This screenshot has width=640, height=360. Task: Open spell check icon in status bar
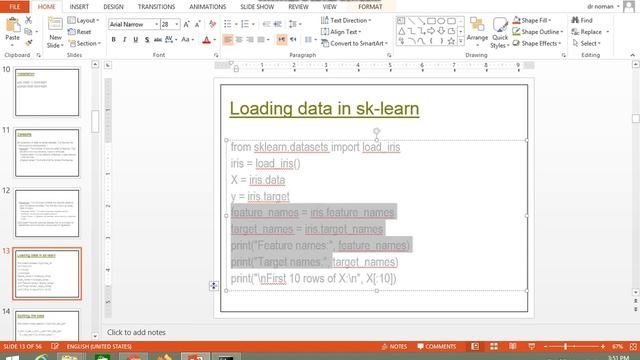pyautogui.click(x=55, y=347)
